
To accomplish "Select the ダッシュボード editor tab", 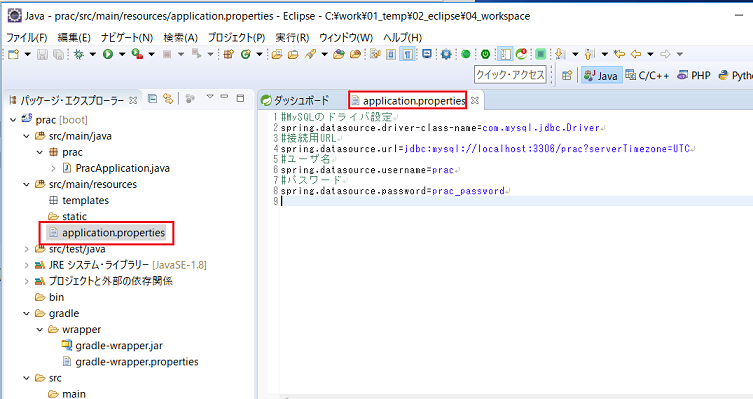I will [x=295, y=100].
